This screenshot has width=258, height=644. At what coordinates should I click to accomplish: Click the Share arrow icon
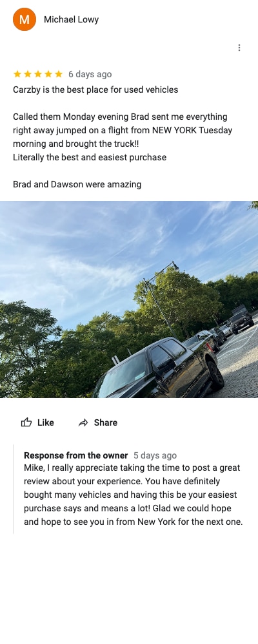click(x=83, y=422)
